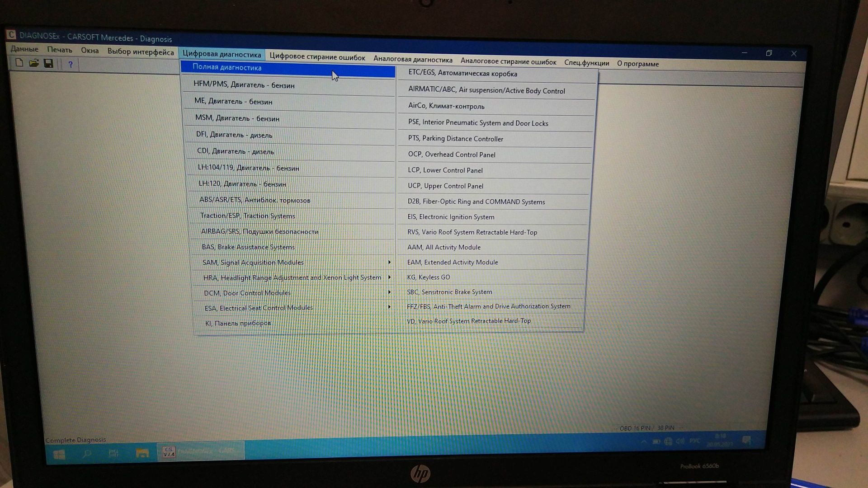
Task: Click the CARSOFT app title bar icon
Action: point(11,35)
